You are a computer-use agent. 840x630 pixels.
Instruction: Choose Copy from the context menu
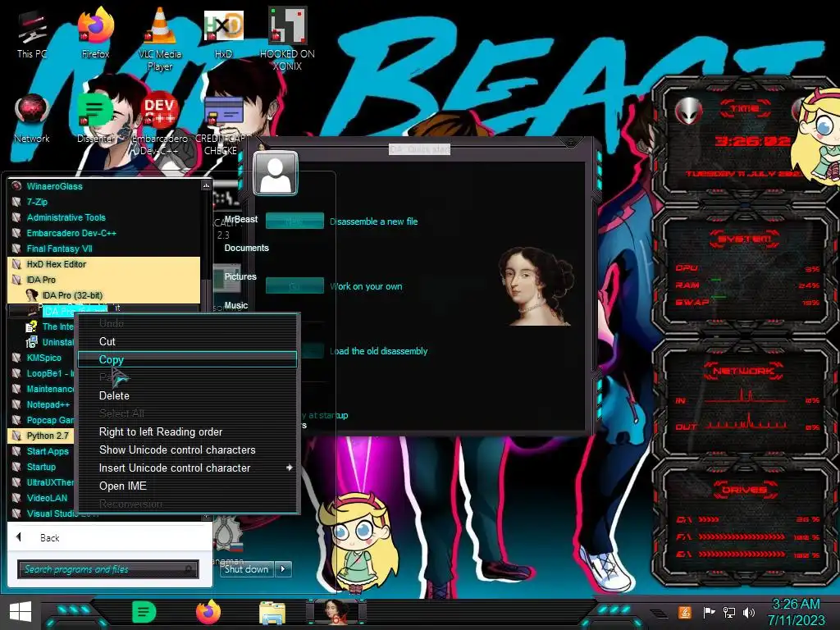(x=187, y=359)
